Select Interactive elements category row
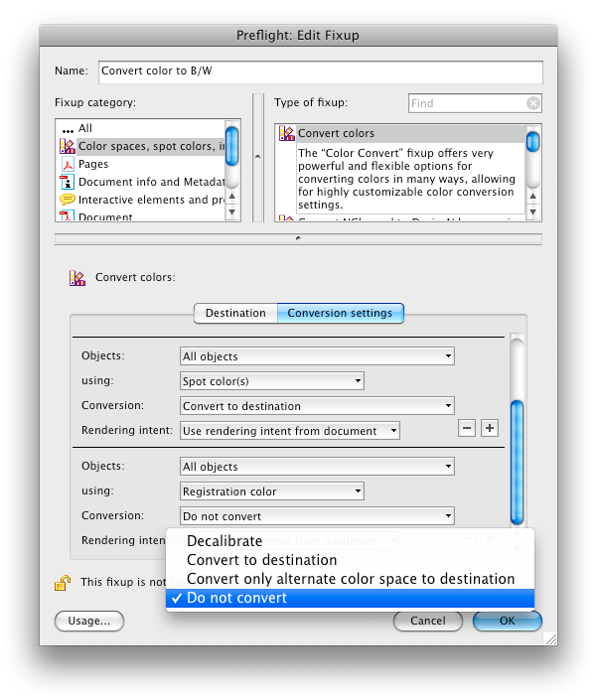 click(142, 200)
